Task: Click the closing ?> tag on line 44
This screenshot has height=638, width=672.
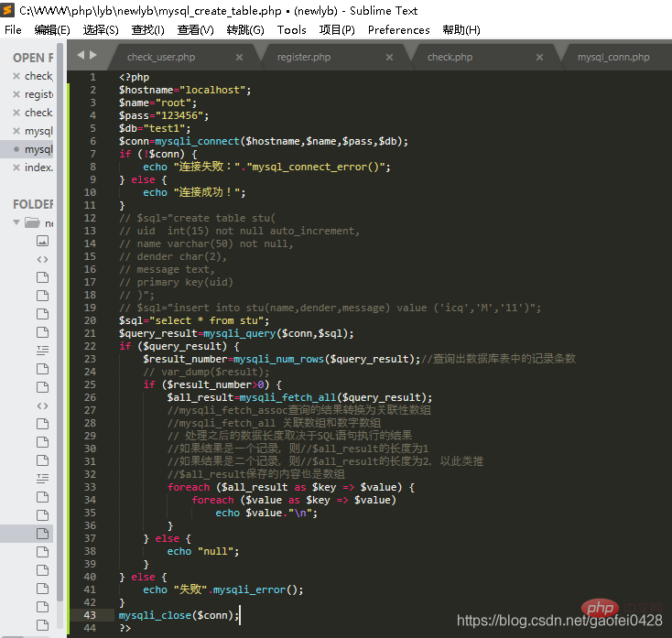Action: pyautogui.click(x=125, y=628)
